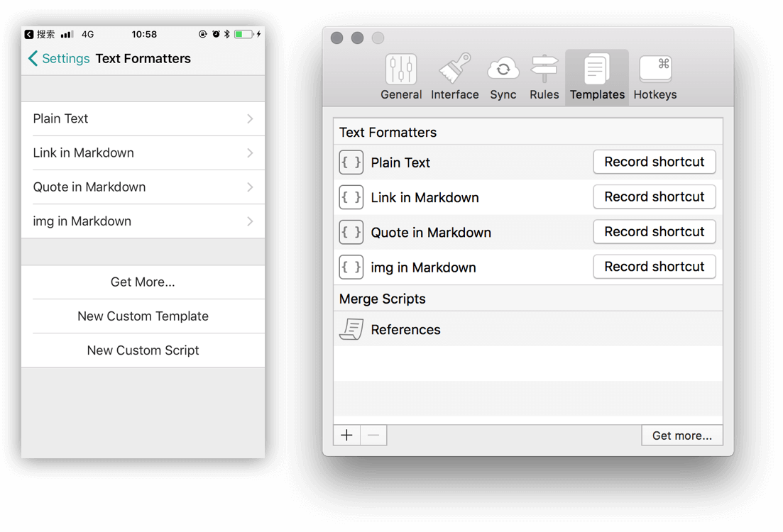Open Hotkeys keyboard key icon

(x=655, y=70)
